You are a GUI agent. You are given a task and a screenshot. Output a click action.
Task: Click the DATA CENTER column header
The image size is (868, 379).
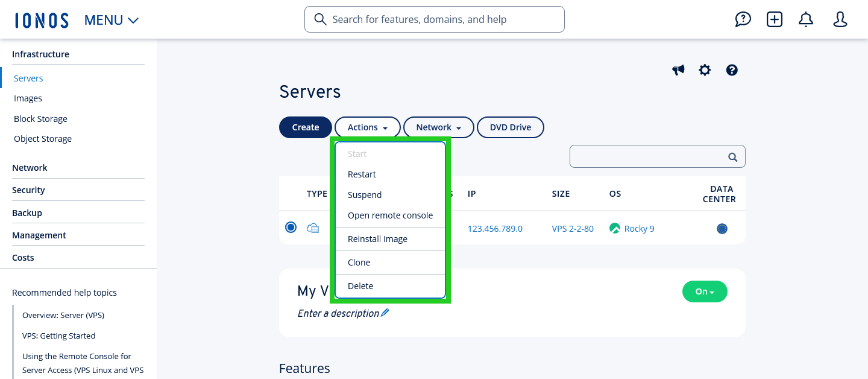pos(719,194)
